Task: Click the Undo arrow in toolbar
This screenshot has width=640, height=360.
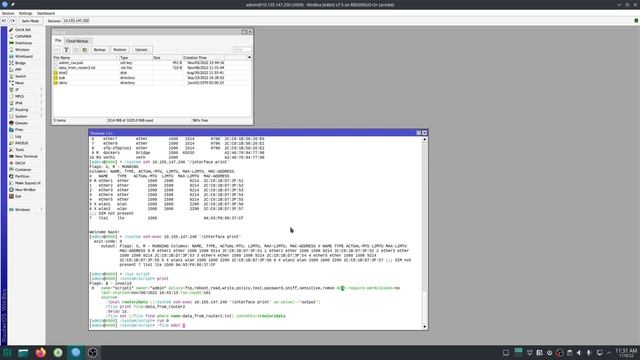Action: tap(4, 21)
